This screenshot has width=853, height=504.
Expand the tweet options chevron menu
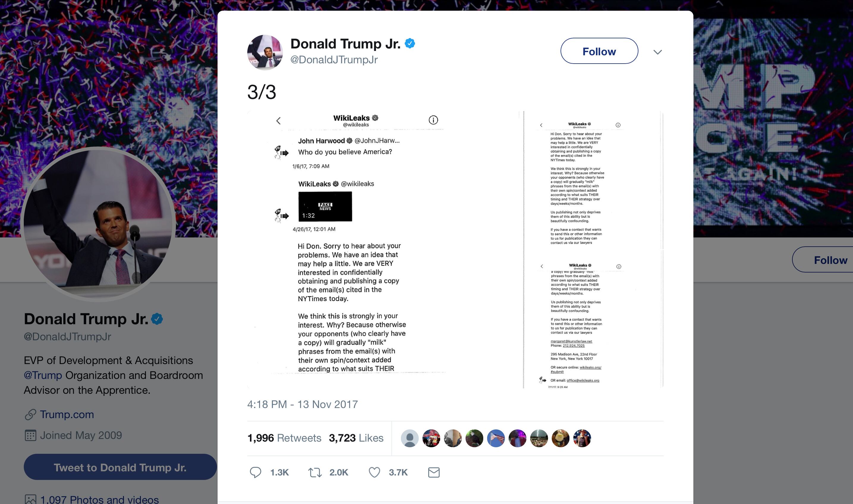657,52
